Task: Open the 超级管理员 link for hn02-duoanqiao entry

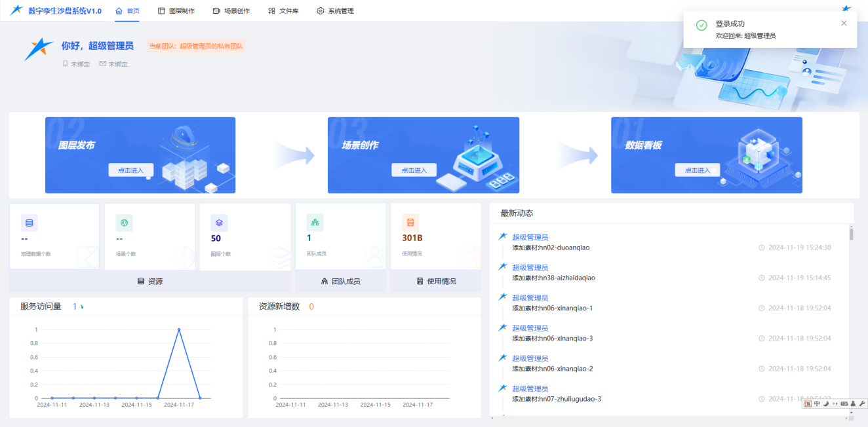Action: pyautogui.click(x=530, y=237)
